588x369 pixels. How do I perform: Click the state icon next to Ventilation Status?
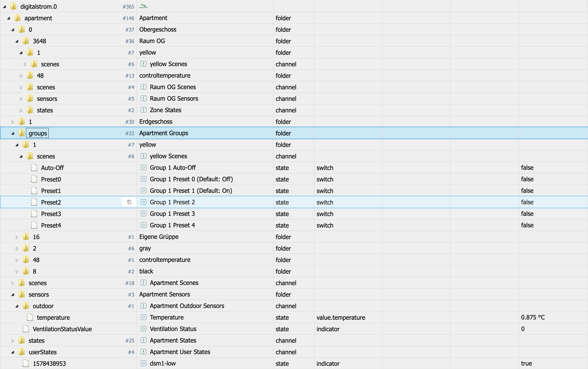144,329
